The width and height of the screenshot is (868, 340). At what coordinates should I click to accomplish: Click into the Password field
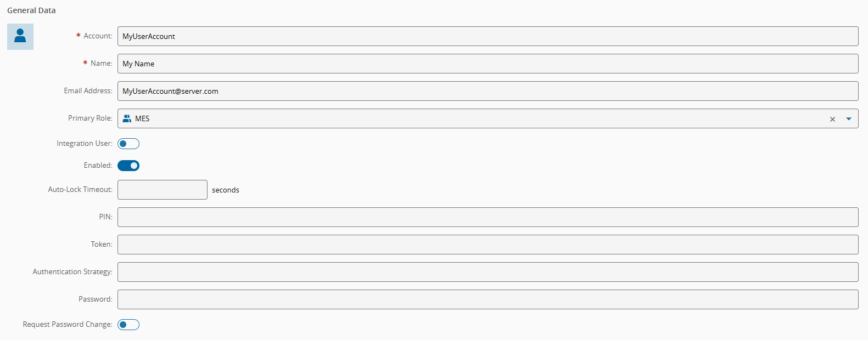click(x=488, y=299)
